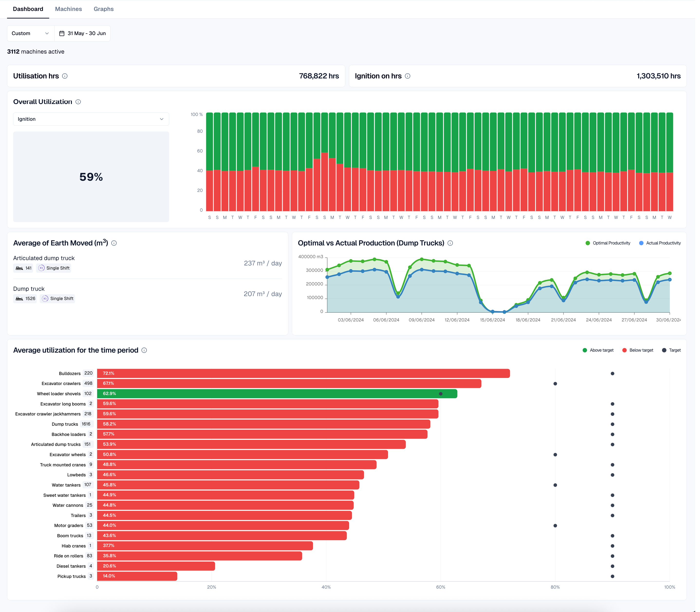
Task: Click info icon beside Ignition on hrs
Action: tap(407, 76)
